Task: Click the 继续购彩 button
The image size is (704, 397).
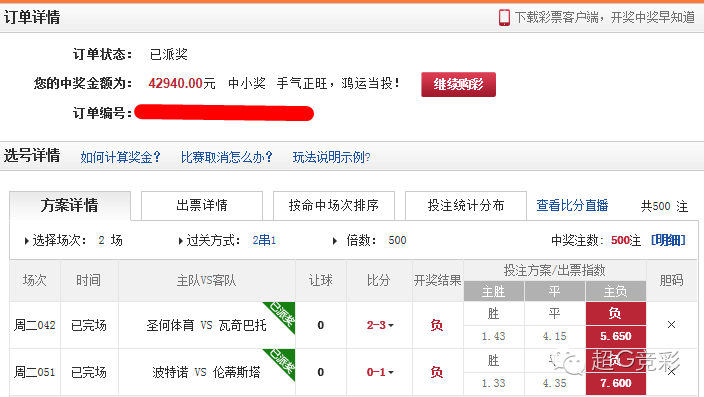Action: tap(458, 84)
